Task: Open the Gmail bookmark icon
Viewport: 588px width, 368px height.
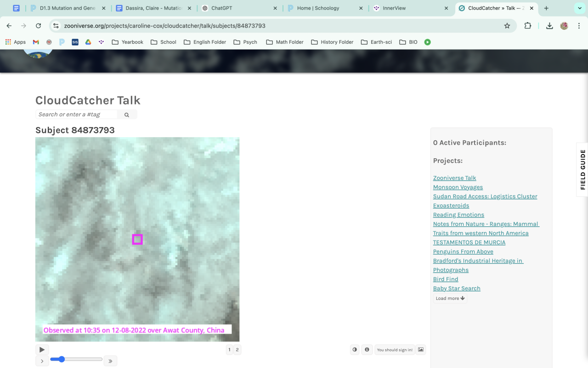Action: (x=36, y=42)
